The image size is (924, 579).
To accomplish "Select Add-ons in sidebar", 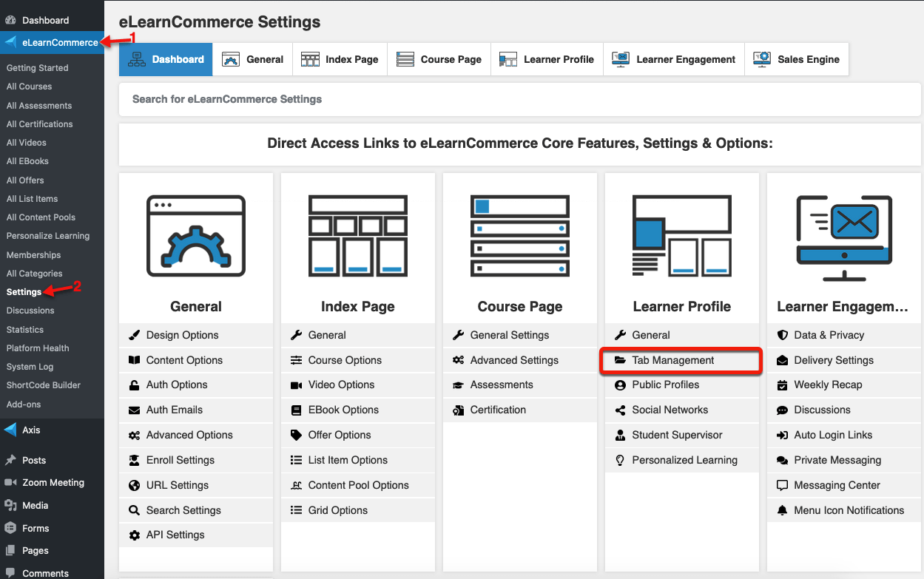I will pos(24,404).
